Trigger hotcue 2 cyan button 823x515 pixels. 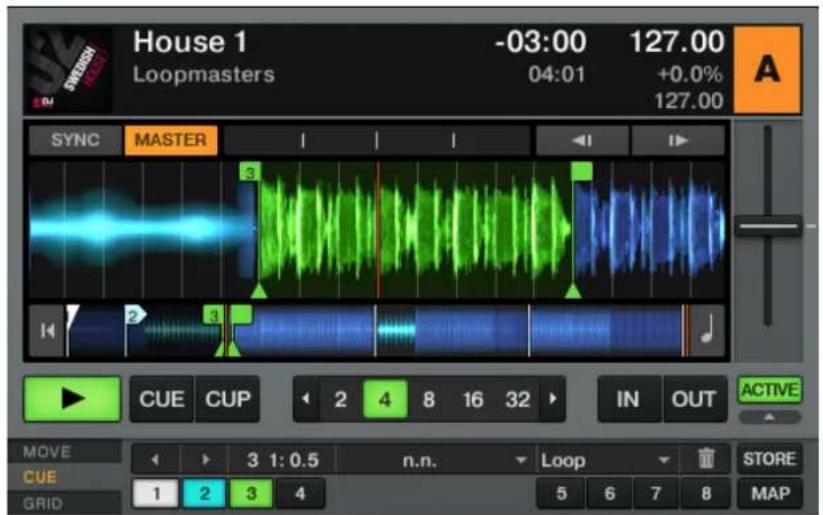coord(204,493)
